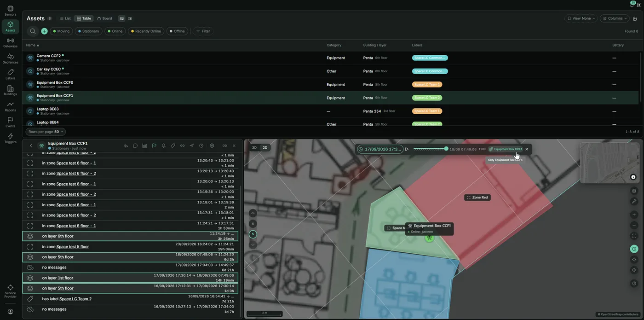Open the Sensors section in the sidebar
The width and height of the screenshot is (644, 320).
(10, 11)
